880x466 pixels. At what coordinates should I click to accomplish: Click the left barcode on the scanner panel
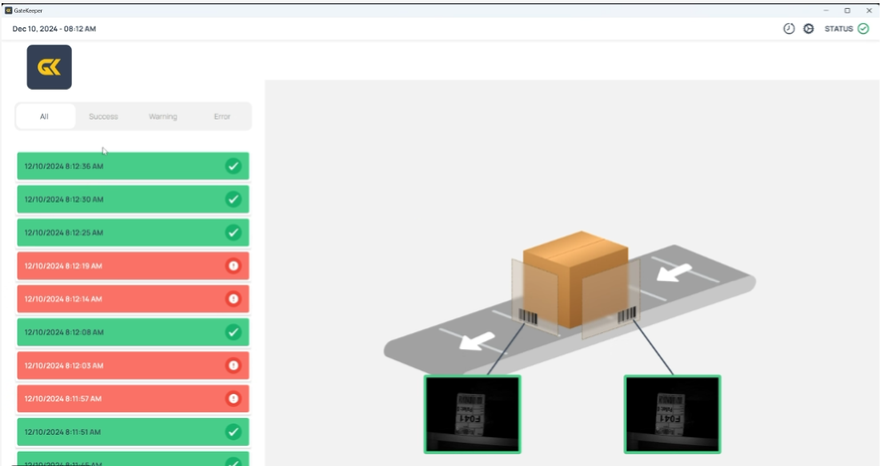[528, 316]
